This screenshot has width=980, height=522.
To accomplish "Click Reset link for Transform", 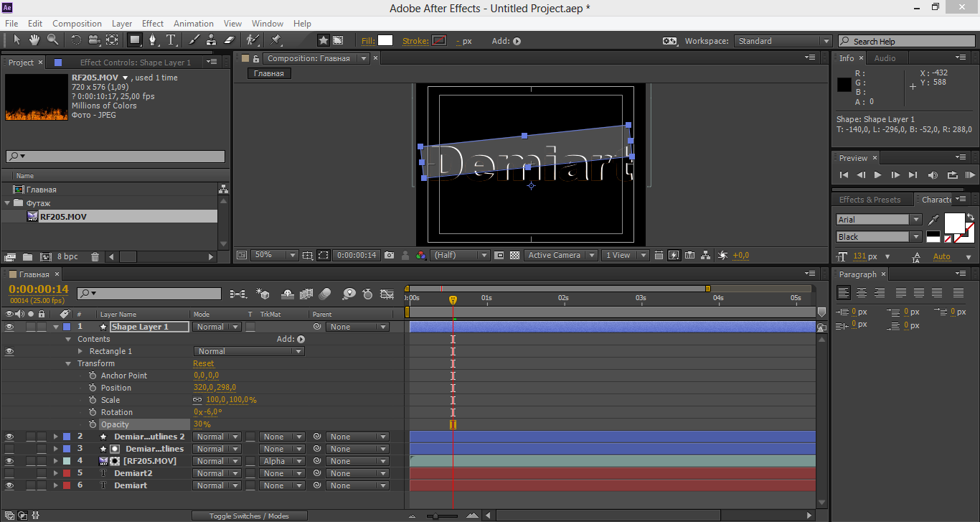I will pos(203,363).
